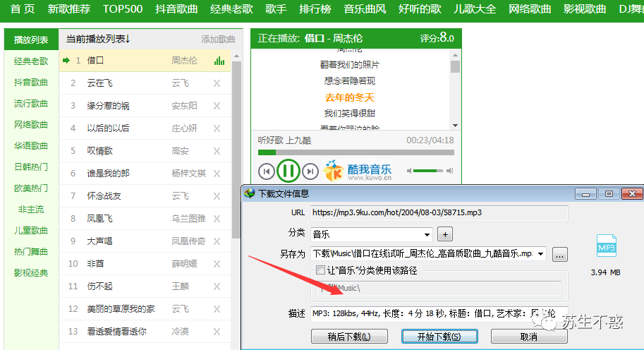This screenshot has height=350, width=644.
Task: Play 云在飞 from the playlist
Action: (99, 83)
